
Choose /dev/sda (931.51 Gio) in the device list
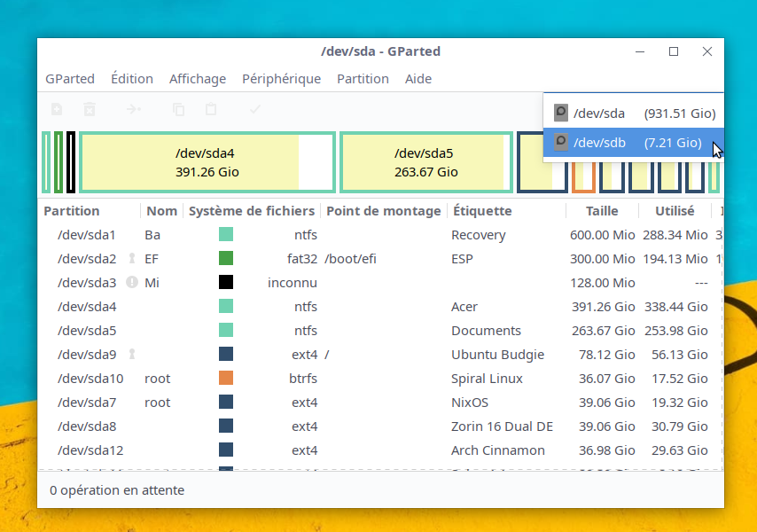click(634, 113)
